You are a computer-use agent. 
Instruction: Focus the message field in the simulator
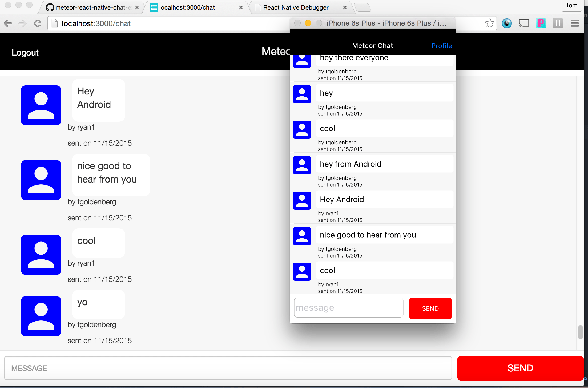(349, 308)
